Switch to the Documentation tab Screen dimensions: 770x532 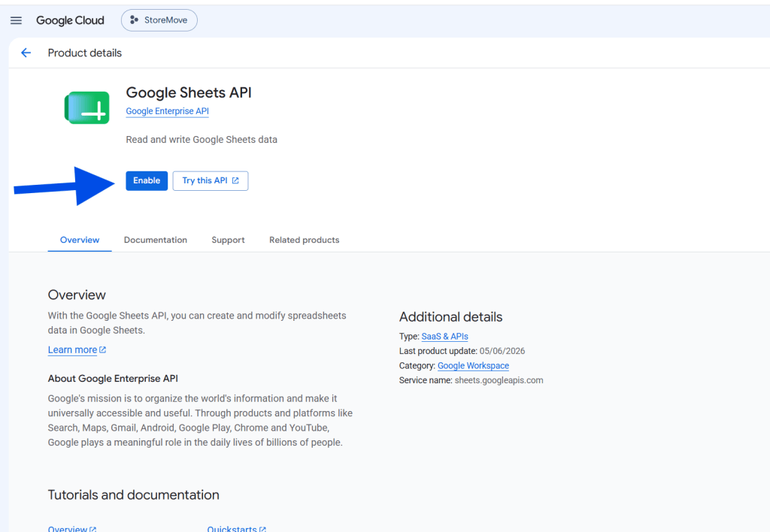[x=156, y=240]
